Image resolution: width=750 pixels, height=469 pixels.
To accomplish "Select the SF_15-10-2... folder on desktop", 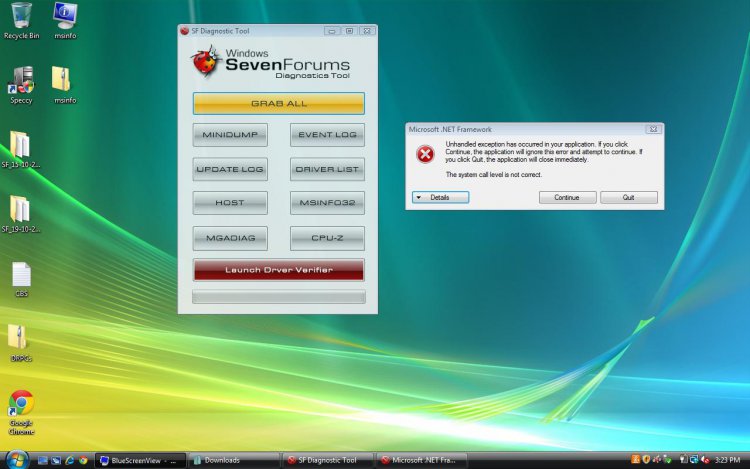I will [x=21, y=150].
